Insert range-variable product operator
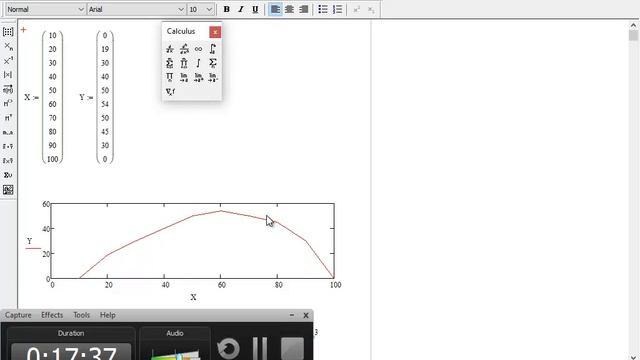The height and width of the screenshot is (360, 640). pyautogui.click(x=170, y=77)
